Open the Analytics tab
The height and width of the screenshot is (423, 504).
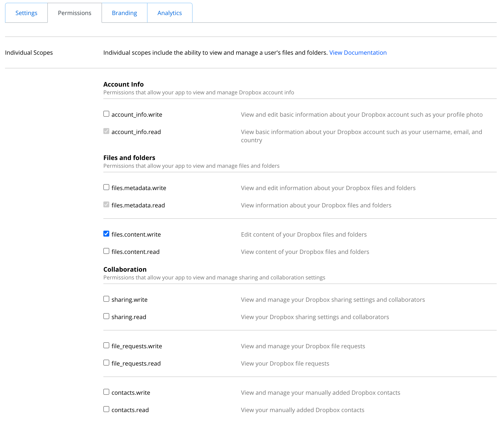coord(170,13)
